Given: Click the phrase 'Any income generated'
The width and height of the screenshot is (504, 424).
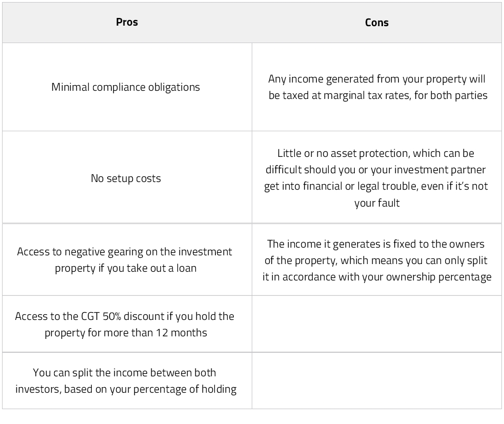Looking at the screenshot, I should point(321,79).
